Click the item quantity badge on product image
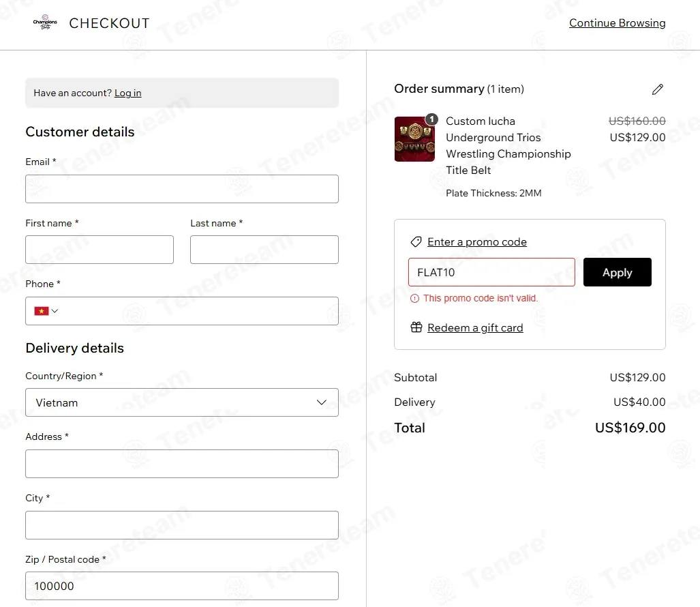700x607 pixels. click(x=431, y=119)
